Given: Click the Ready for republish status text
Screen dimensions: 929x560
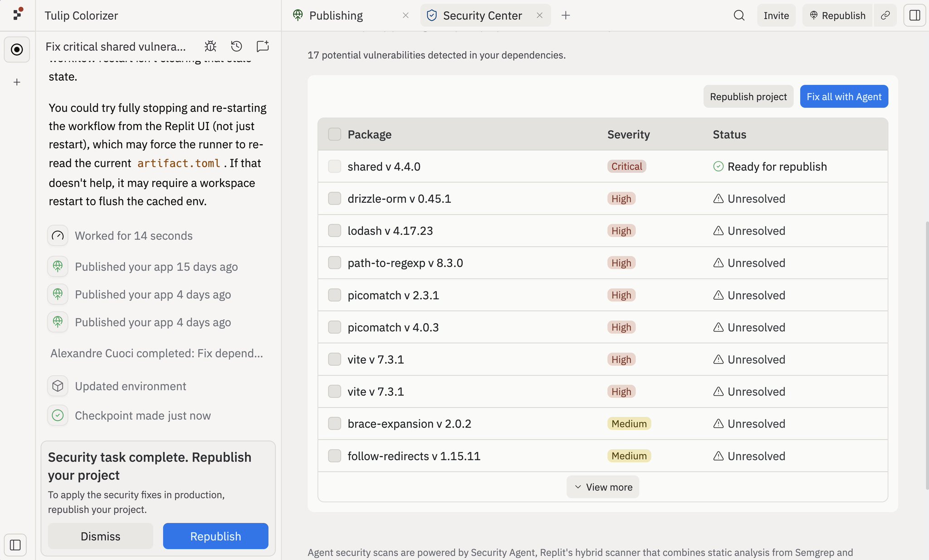Looking at the screenshot, I should [777, 166].
